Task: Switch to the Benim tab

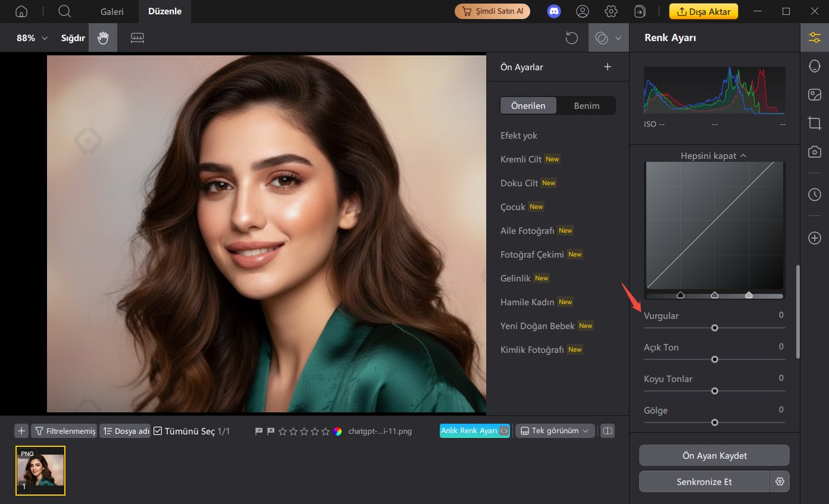Action: pos(587,105)
